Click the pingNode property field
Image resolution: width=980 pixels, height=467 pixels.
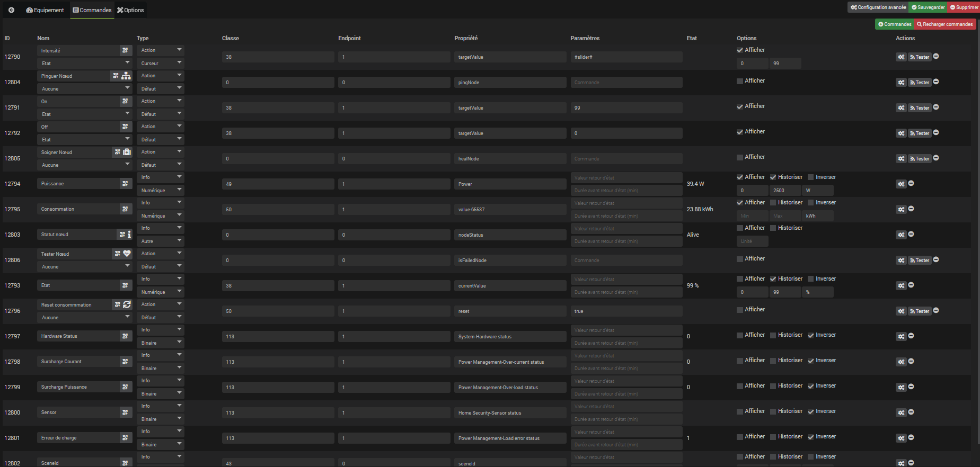pyautogui.click(x=510, y=82)
